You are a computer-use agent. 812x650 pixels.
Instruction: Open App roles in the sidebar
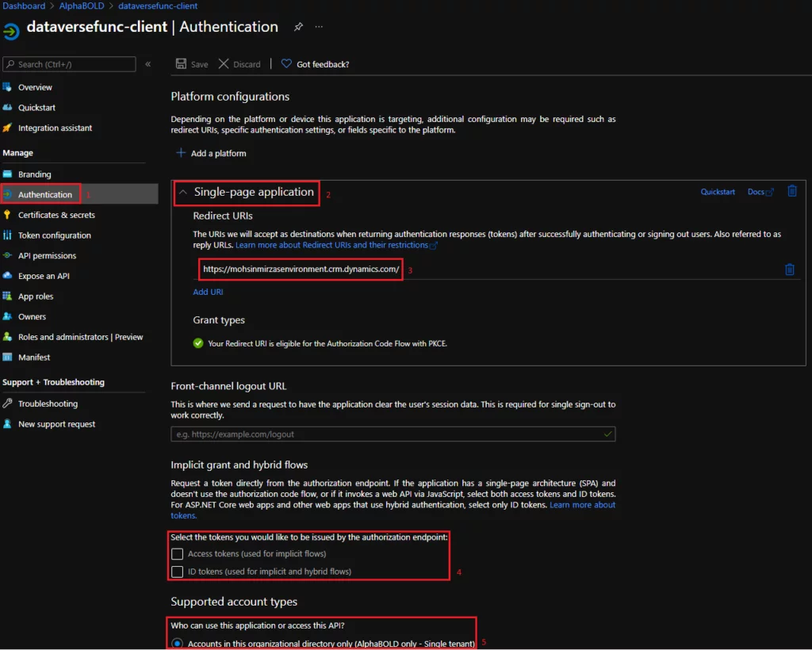(x=36, y=296)
